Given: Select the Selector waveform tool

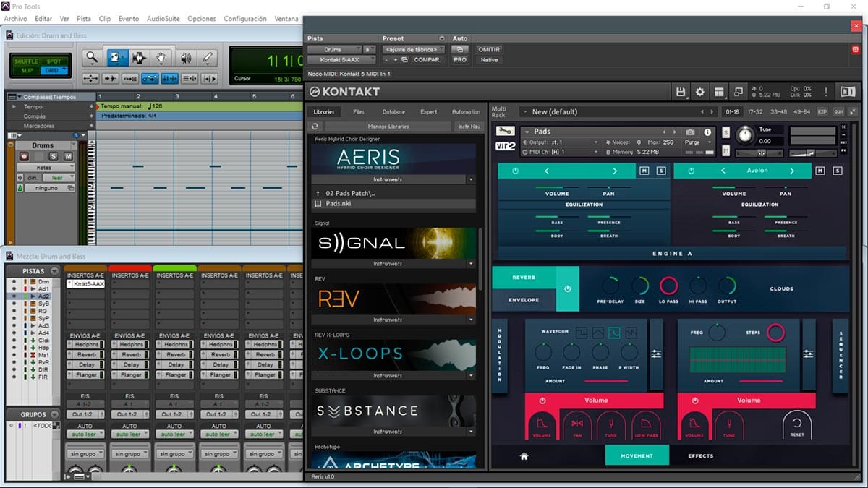Looking at the screenshot, I should [139, 58].
